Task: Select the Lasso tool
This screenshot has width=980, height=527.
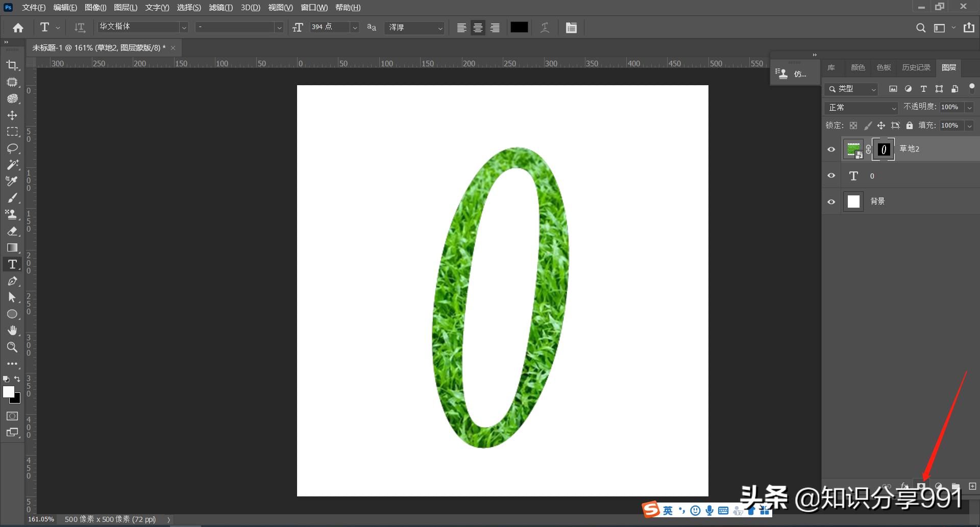Action: point(12,148)
